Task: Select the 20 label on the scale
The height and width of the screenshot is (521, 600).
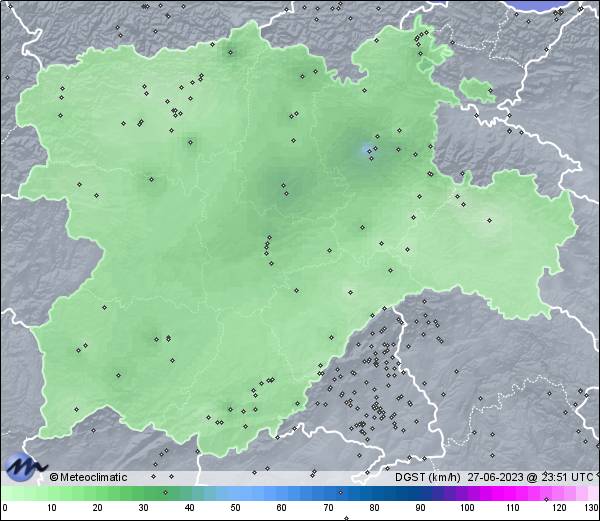Action: click(x=98, y=508)
